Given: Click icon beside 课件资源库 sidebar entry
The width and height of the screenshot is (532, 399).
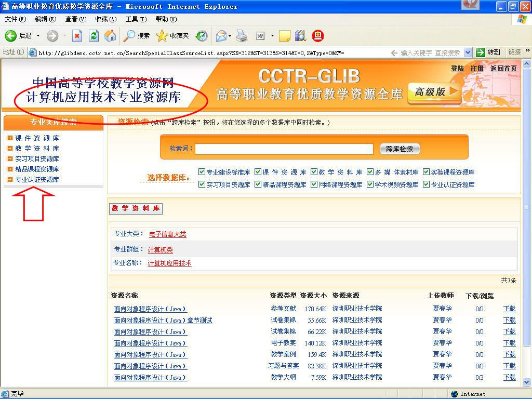Looking at the screenshot, I should 10,138.
